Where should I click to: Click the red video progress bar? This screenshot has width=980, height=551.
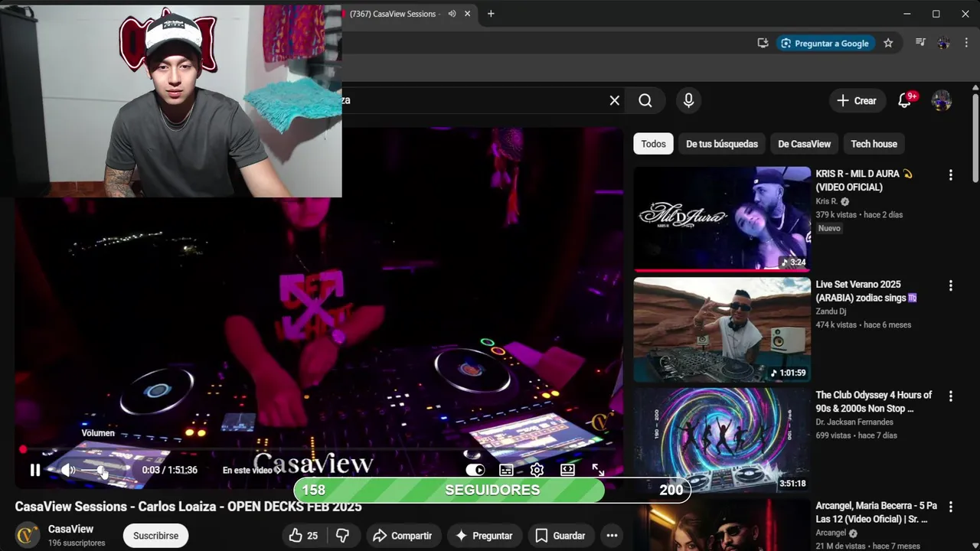pos(318,450)
